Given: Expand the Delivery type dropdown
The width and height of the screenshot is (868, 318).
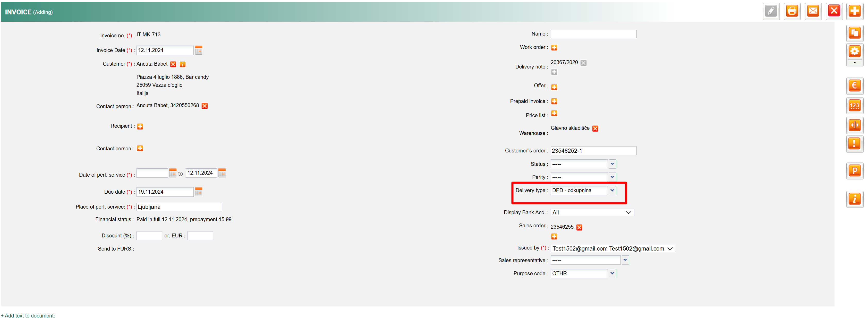Looking at the screenshot, I should 612,190.
